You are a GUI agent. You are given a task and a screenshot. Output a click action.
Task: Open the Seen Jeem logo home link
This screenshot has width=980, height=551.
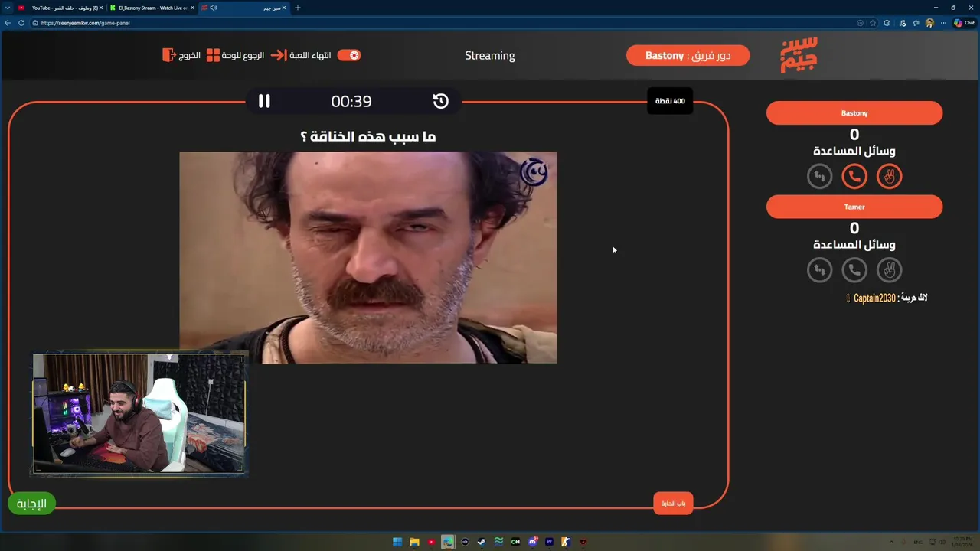click(799, 55)
